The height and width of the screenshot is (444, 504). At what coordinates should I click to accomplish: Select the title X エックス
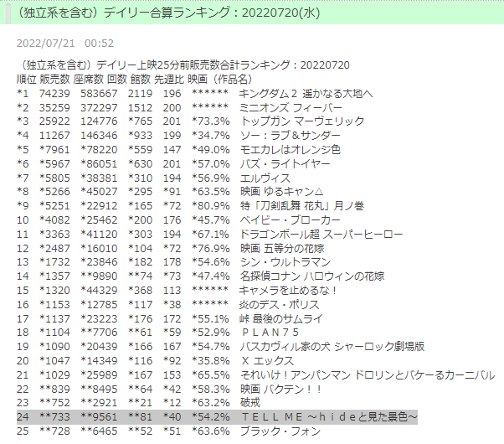coord(267,361)
